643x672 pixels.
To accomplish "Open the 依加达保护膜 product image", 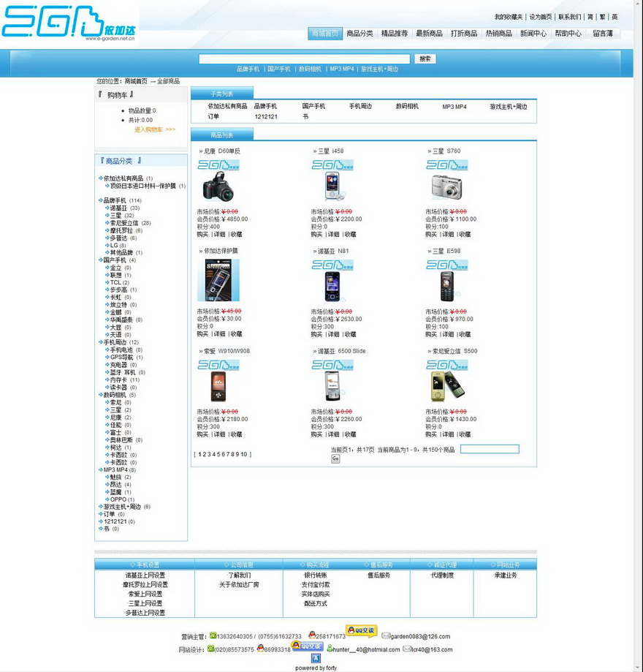I will pos(218,280).
